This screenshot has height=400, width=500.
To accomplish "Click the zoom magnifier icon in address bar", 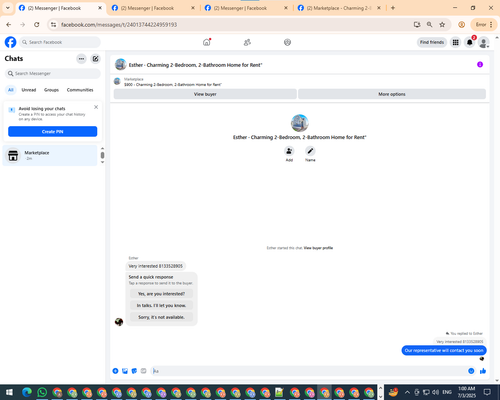I will click(429, 25).
